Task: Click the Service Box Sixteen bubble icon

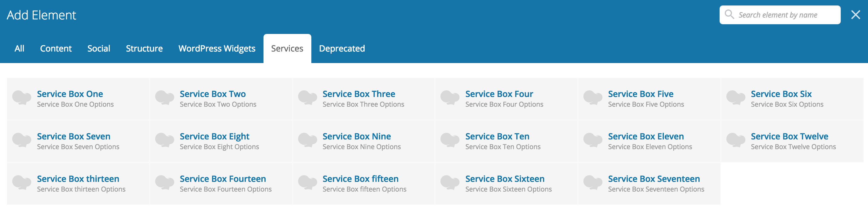Action: coord(450,183)
